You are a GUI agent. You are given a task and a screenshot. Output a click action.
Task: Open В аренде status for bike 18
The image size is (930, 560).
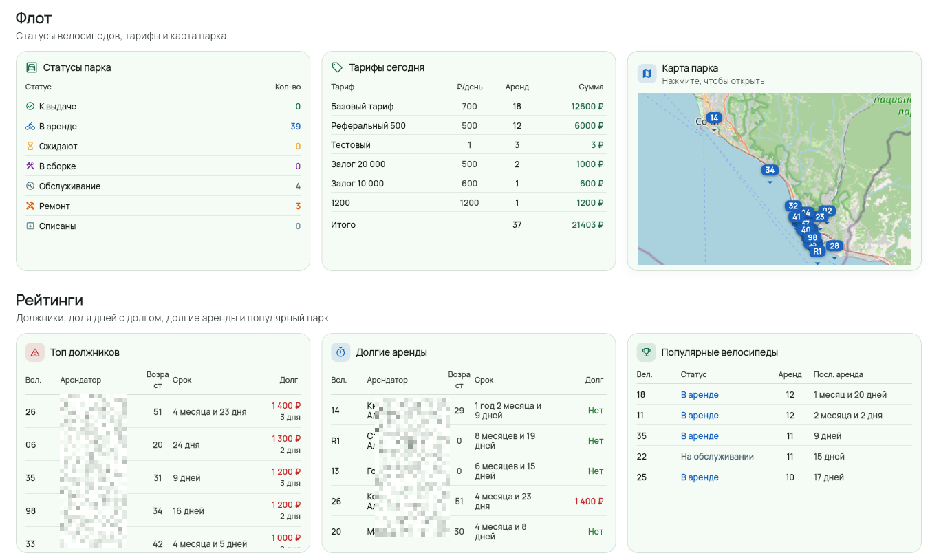coord(700,395)
